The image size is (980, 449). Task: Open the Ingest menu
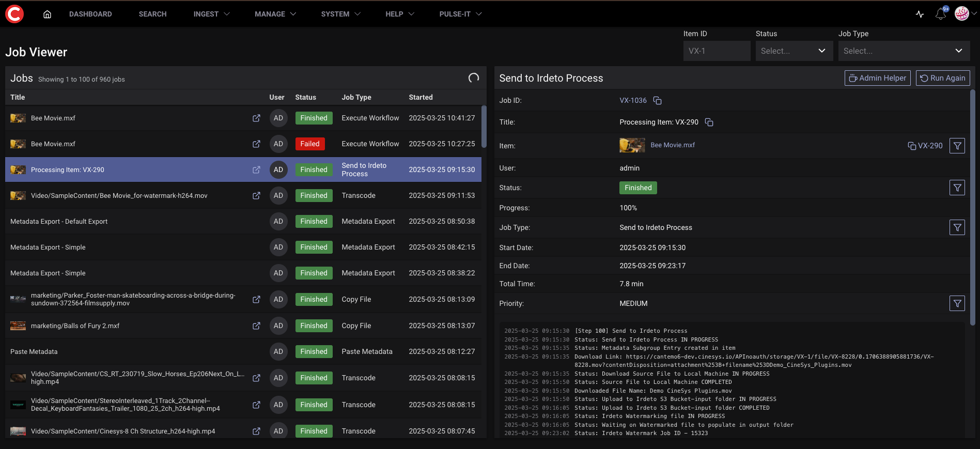click(x=211, y=14)
